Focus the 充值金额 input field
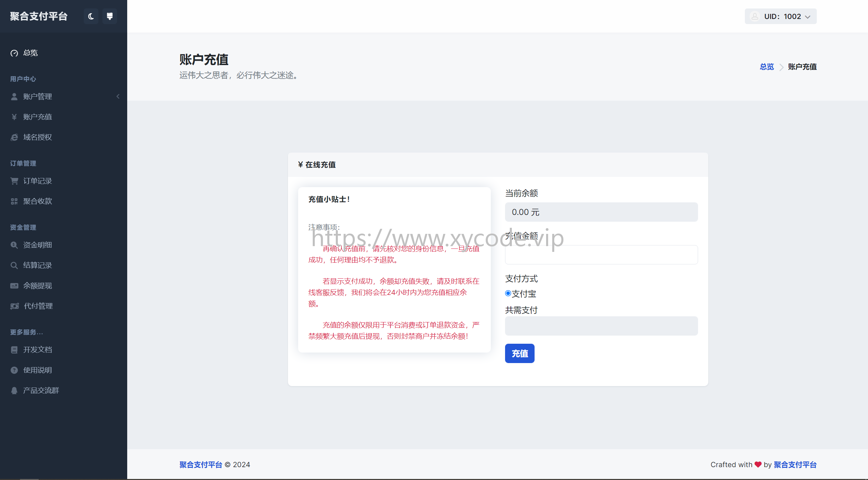Image resolution: width=868 pixels, height=480 pixels. click(x=601, y=255)
